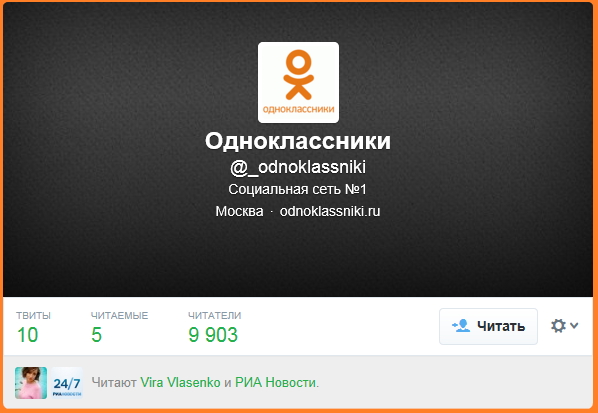
Task: Open РИА Новости profile link
Action: 275,382
